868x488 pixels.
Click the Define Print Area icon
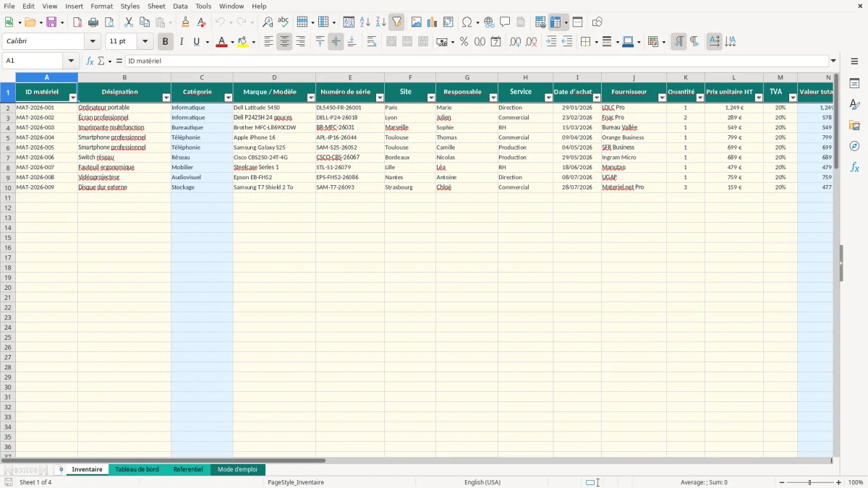[x=540, y=22]
